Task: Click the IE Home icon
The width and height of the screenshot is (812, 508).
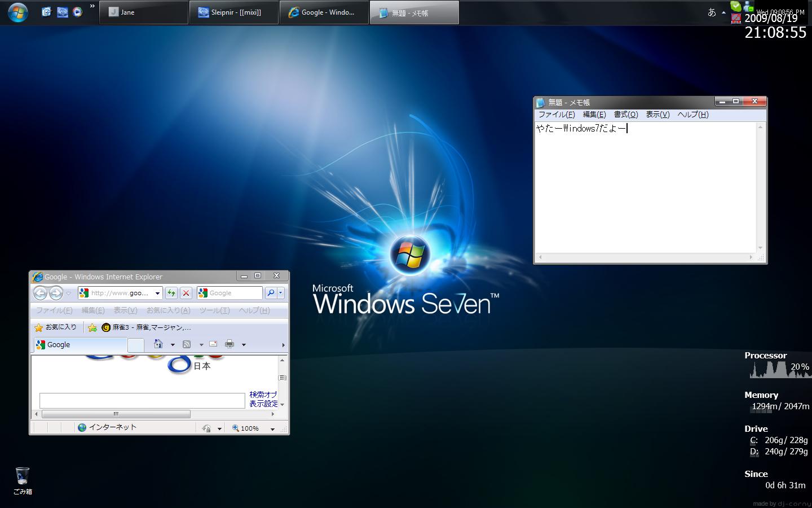Action: (158, 344)
